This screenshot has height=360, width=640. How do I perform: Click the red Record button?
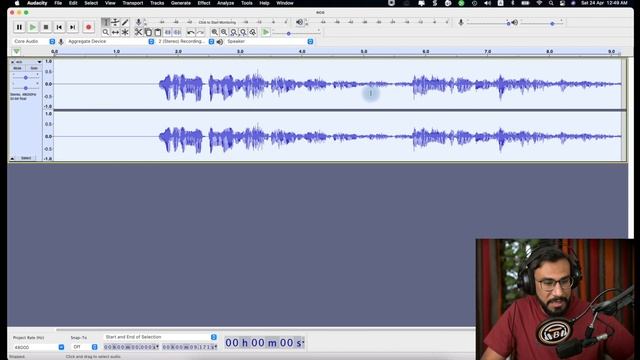point(89,27)
